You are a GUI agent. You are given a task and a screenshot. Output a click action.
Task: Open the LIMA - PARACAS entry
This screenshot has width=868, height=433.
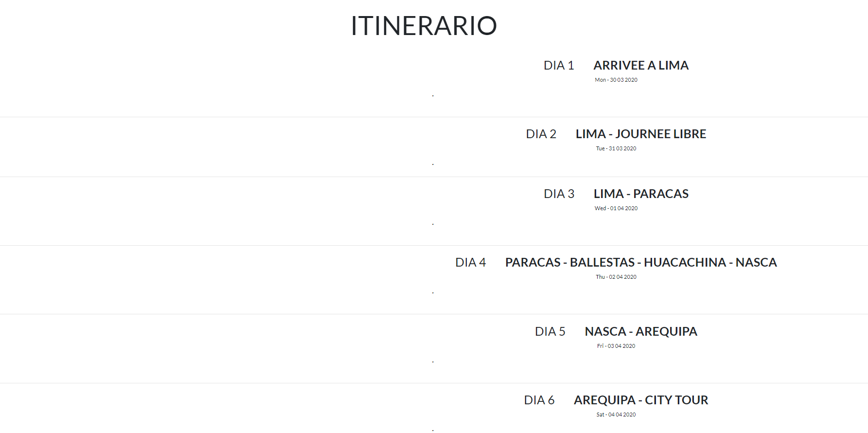click(641, 194)
